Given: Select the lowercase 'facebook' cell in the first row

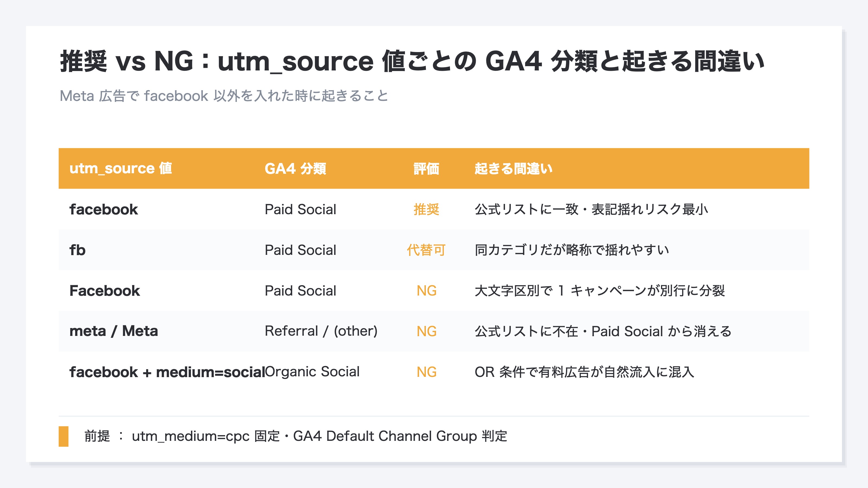Looking at the screenshot, I should pyautogui.click(x=103, y=209).
